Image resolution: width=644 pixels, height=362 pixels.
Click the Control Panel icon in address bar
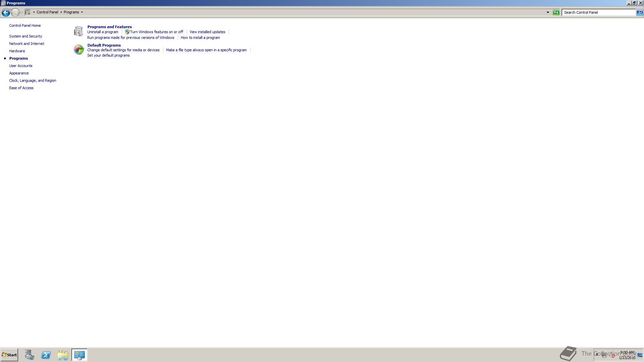(28, 12)
